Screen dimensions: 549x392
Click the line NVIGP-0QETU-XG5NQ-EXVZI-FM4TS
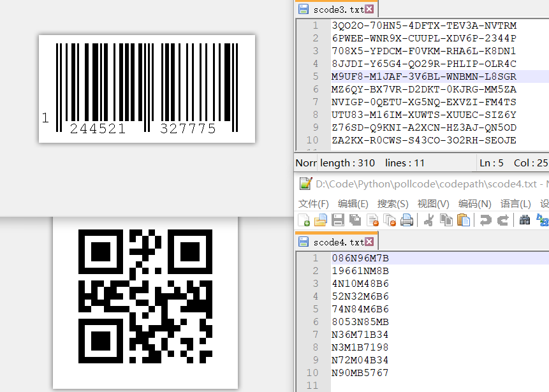(424, 102)
